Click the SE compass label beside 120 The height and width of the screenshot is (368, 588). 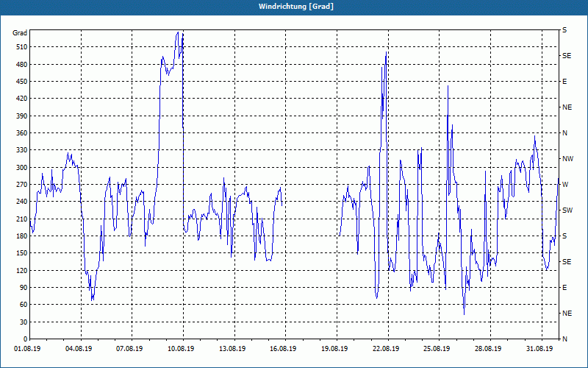pos(567,262)
